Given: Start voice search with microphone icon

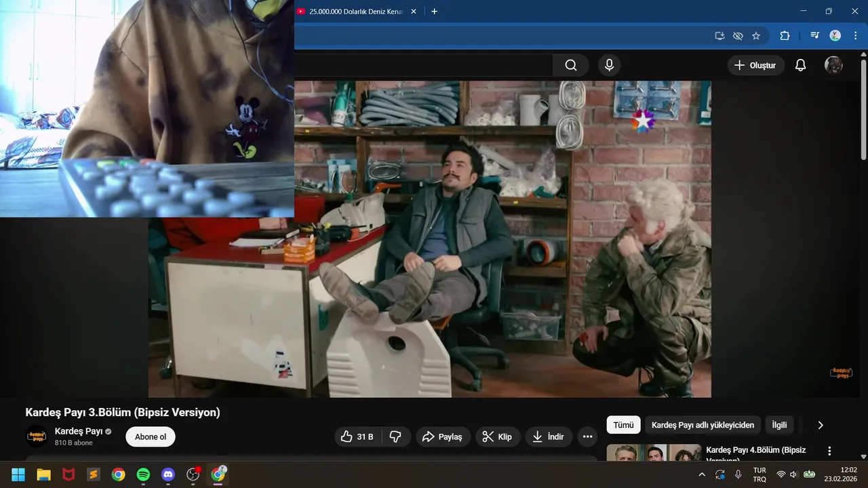Looking at the screenshot, I should 609,65.
